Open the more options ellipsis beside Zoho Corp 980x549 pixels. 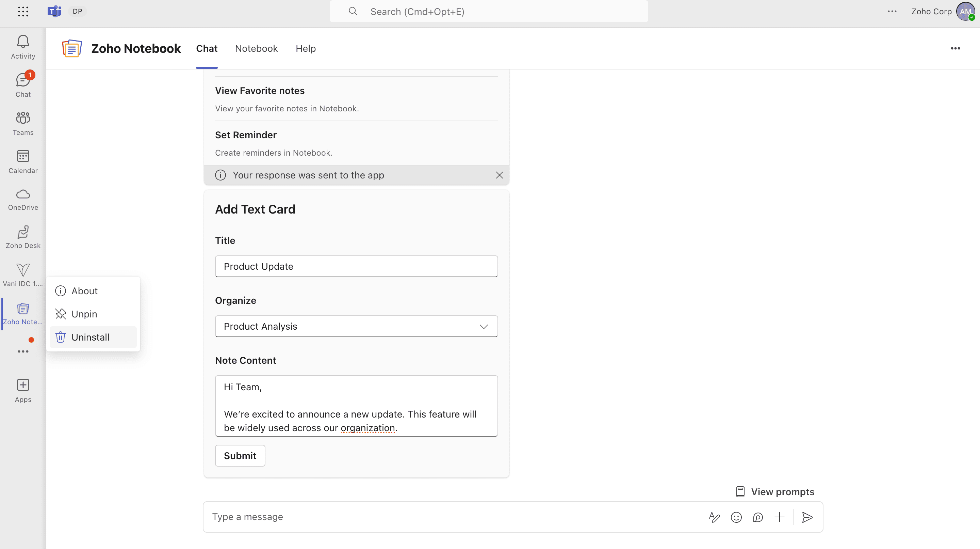(x=892, y=12)
